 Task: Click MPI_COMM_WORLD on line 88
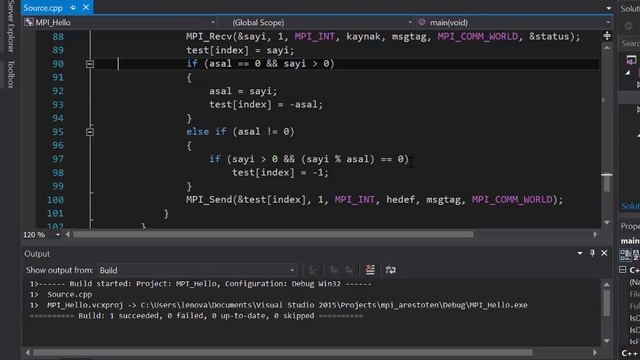point(478,37)
